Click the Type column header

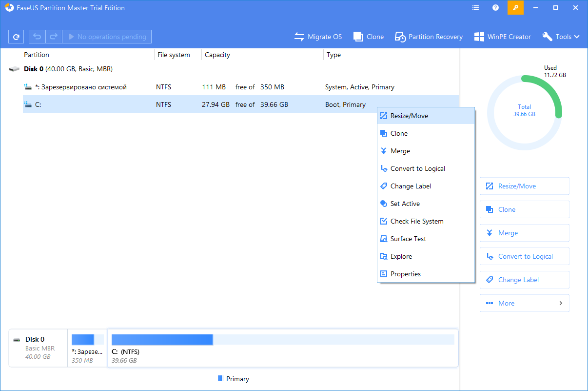click(x=333, y=55)
